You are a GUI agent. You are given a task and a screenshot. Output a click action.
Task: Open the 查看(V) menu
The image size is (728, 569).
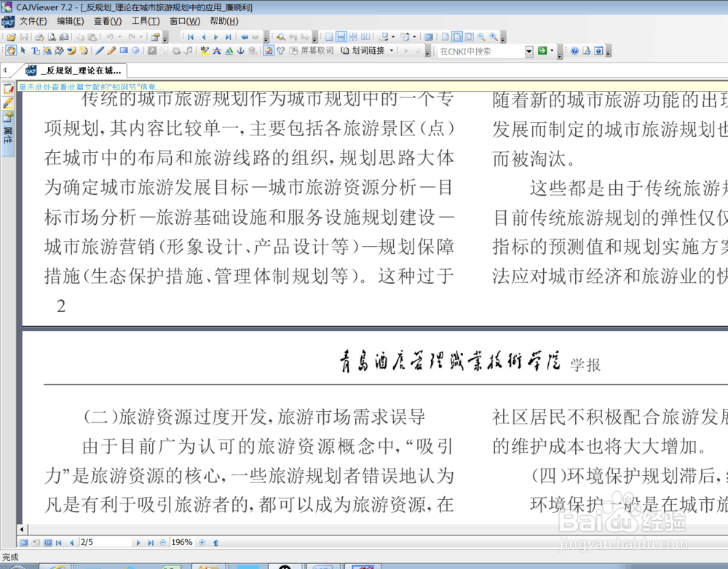(x=108, y=21)
